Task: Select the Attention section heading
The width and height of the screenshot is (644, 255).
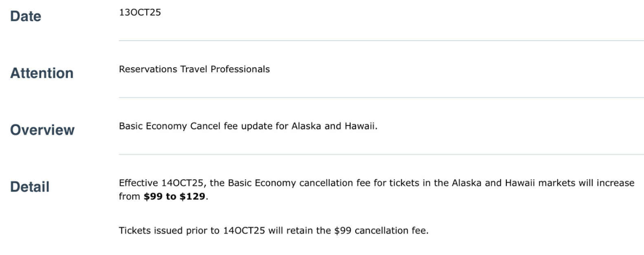Action: [42, 73]
